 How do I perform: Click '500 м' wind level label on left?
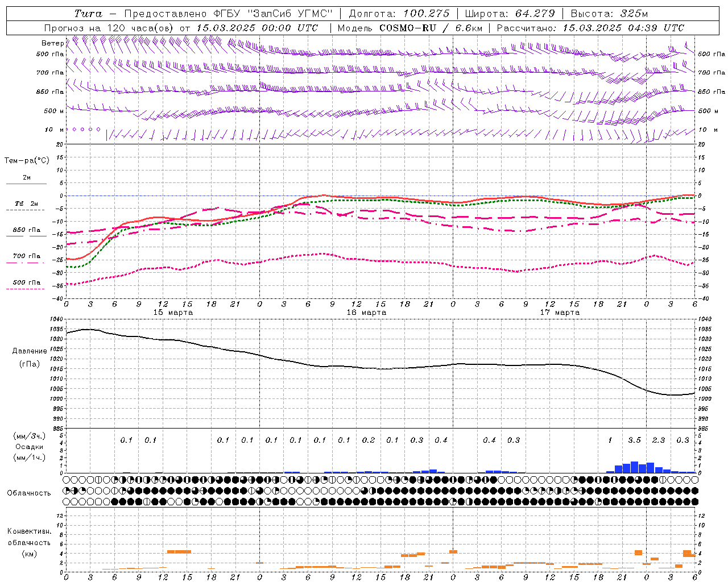[x=55, y=111]
